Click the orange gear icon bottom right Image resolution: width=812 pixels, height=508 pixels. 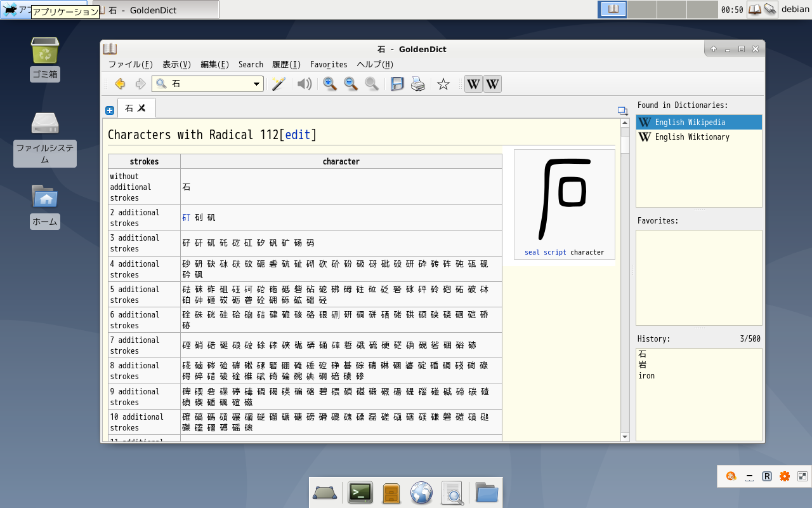tap(785, 476)
